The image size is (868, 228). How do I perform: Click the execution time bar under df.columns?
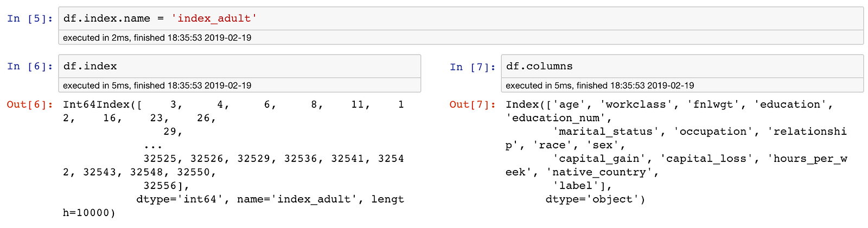point(682,86)
